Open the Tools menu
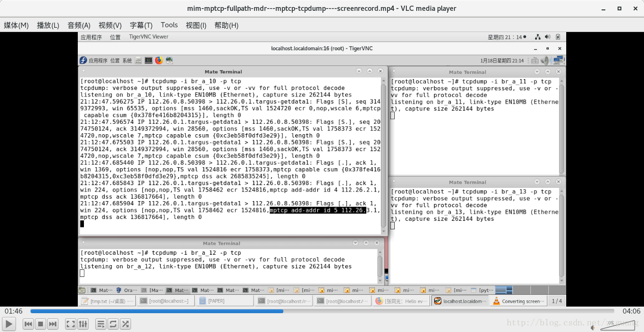Image resolution: width=644 pixels, height=332 pixels. [x=169, y=25]
